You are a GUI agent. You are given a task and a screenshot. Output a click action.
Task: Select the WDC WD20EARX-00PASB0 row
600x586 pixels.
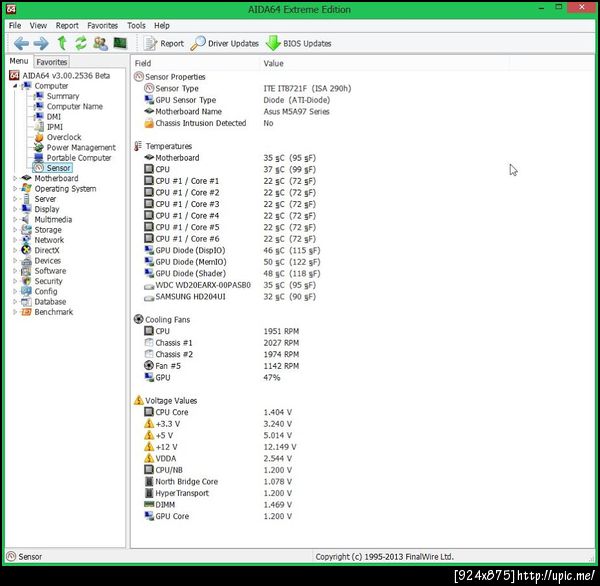click(x=230, y=285)
